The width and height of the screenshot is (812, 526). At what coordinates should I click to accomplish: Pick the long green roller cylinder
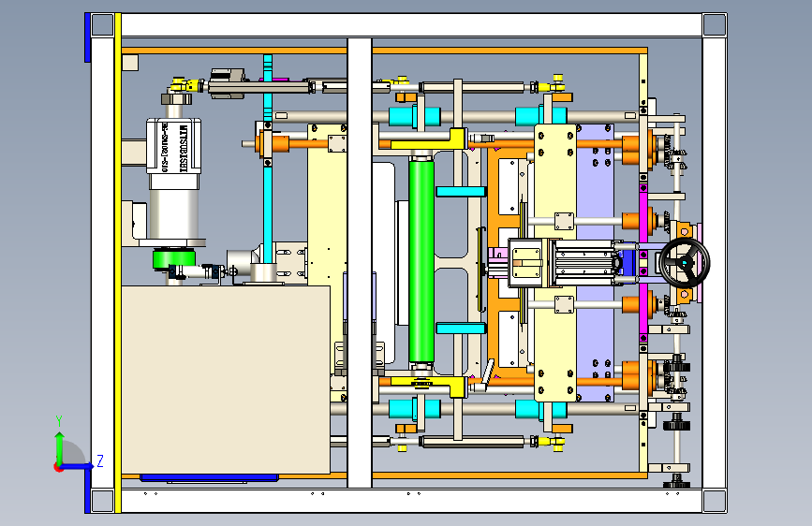(x=421, y=261)
